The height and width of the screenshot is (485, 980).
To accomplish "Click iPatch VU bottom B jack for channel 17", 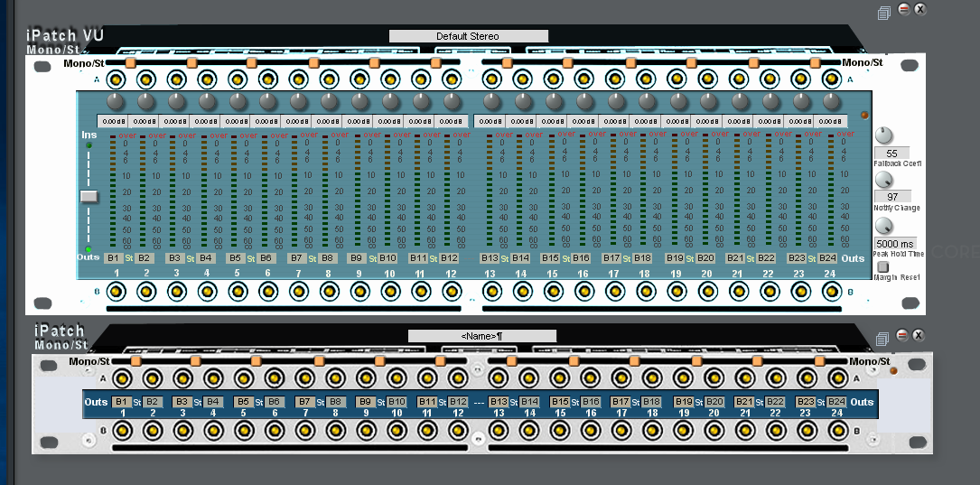I will [x=614, y=291].
